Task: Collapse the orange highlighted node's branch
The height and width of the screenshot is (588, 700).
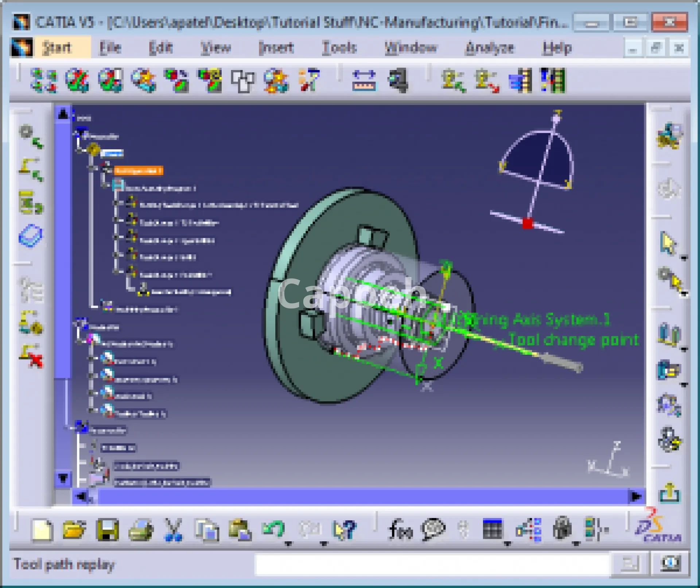Action: click(x=92, y=168)
